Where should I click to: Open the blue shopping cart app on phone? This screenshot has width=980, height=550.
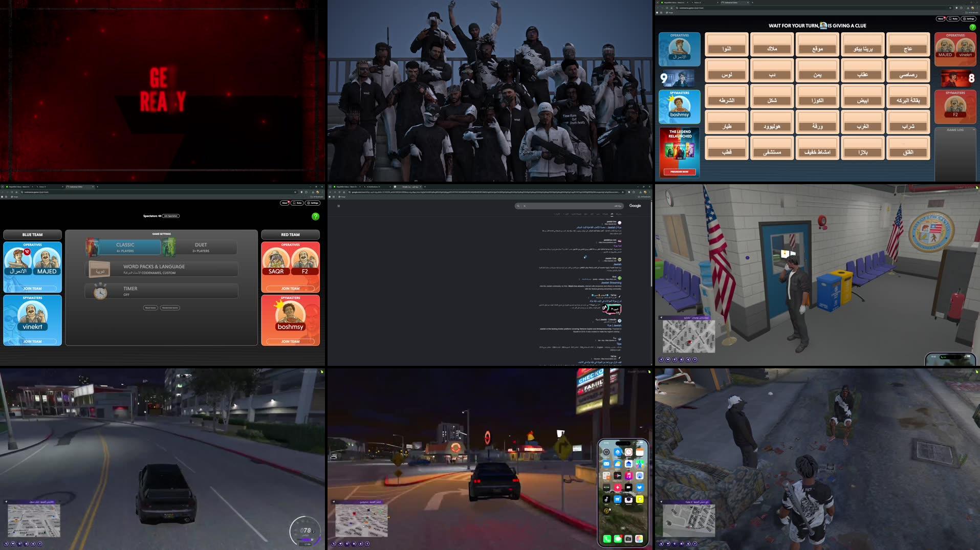click(x=618, y=499)
